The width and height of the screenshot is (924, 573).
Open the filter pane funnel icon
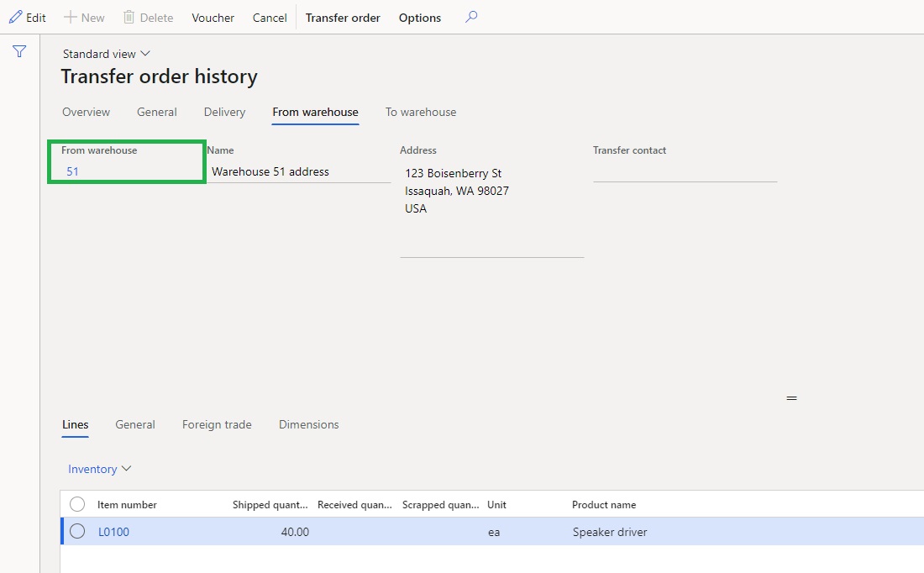point(19,52)
